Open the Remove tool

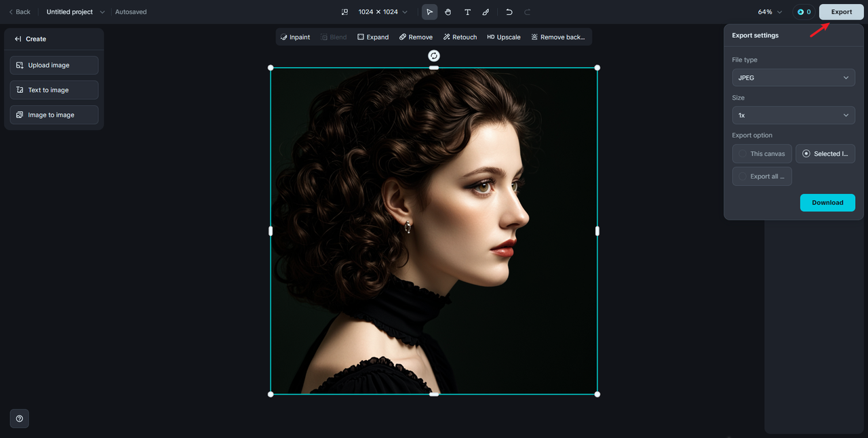pos(416,37)
